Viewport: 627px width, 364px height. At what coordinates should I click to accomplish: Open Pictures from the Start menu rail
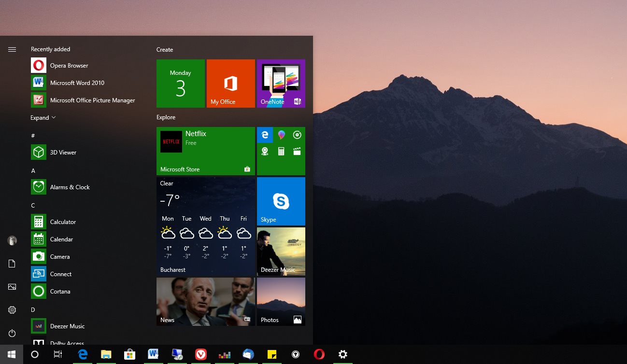(12, 287)
